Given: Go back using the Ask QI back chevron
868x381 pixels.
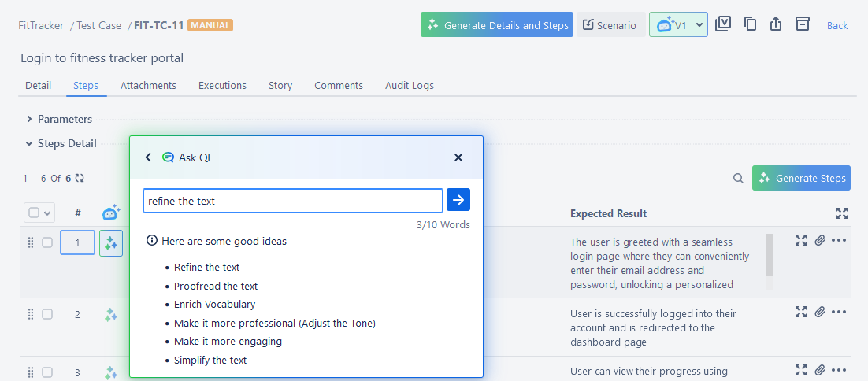Looking at the screenshot, I should [148, 157].
